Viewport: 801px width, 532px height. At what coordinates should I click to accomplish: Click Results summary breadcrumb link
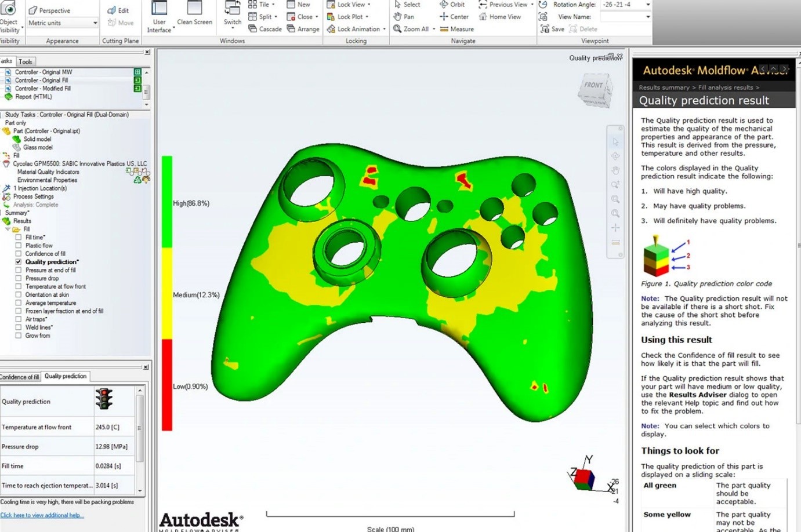664,88
